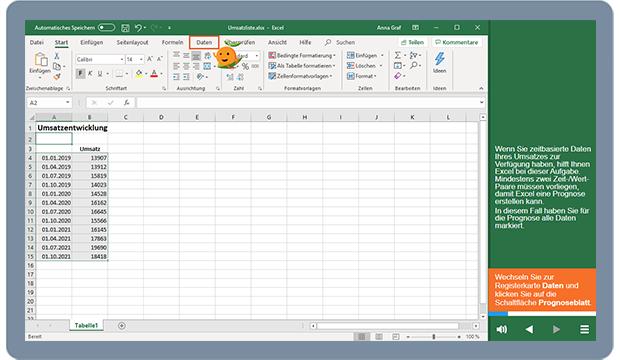Click the Cut scissors icon
This screenshot has height=360, width=620.
tap(57, 56)
